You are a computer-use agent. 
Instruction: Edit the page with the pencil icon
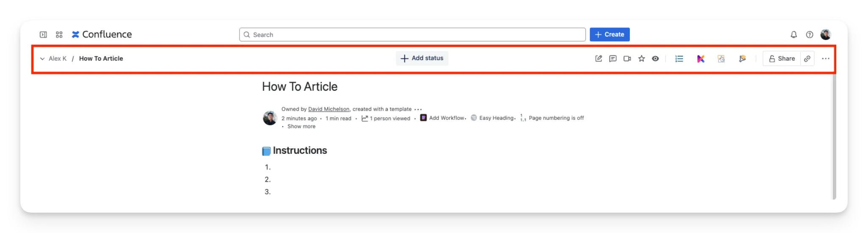[598, 58]
